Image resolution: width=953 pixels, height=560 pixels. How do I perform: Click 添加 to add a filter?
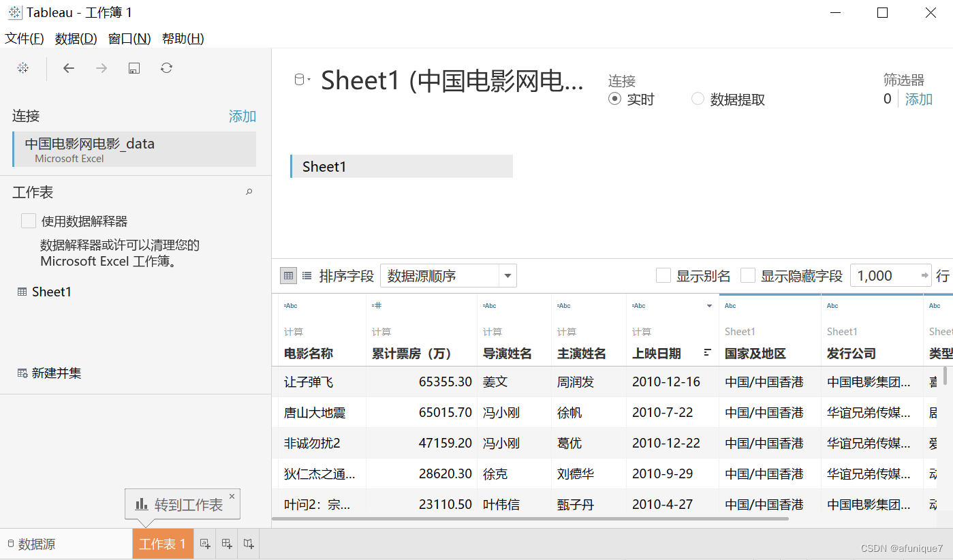(918, 99)
